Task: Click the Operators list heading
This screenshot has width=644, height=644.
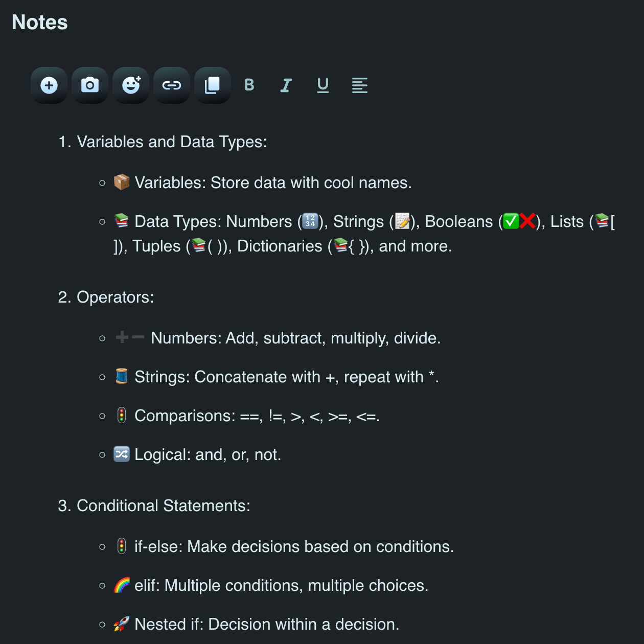Action: (x=115, y=297)
